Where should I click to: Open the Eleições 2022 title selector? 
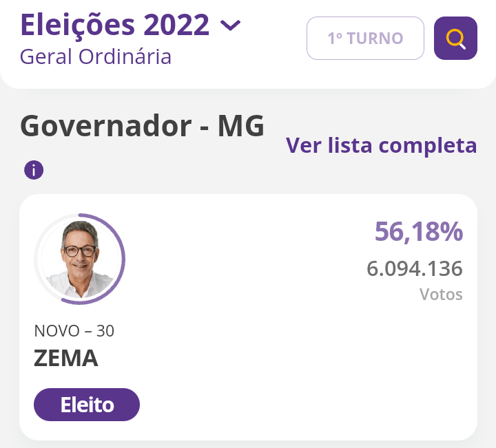[114, 24]
